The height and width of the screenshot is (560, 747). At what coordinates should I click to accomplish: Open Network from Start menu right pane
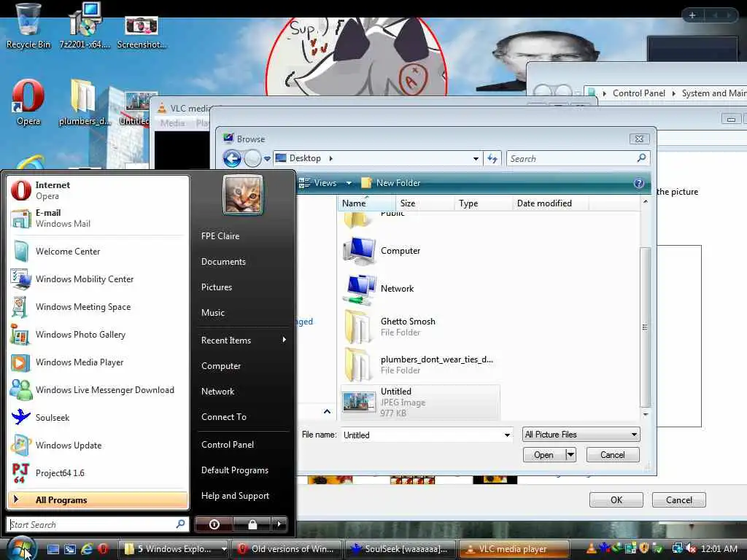click(217, 392)
